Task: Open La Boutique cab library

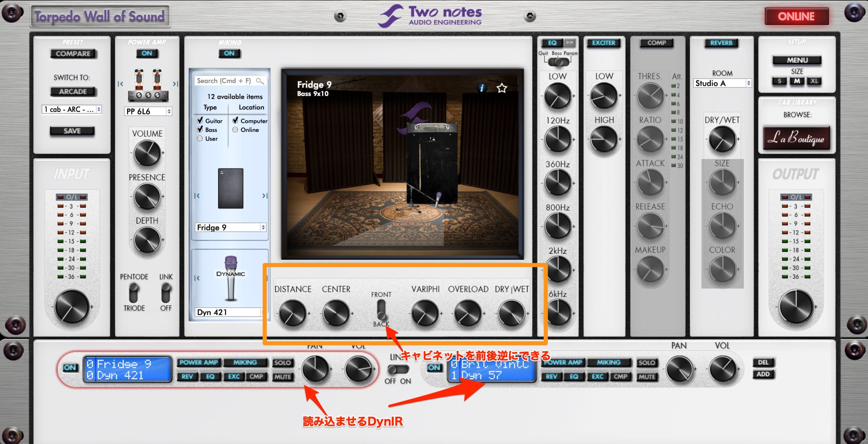Action: tap(796, 138)
